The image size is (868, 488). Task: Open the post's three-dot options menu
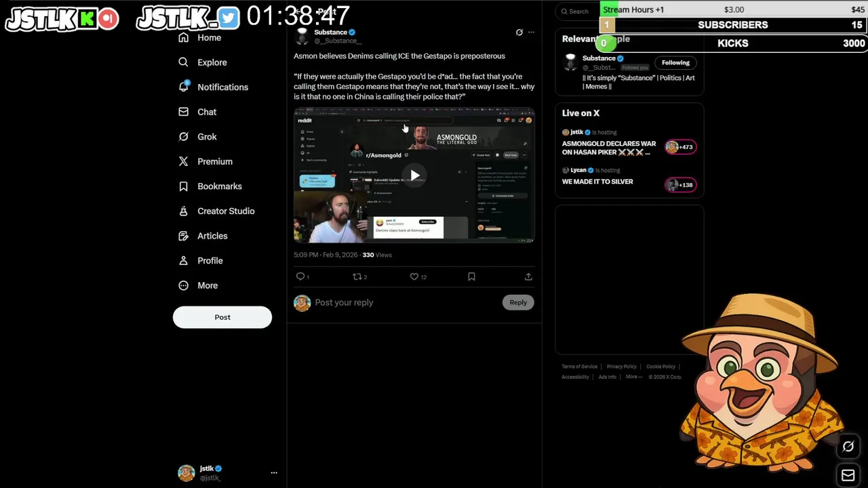pos(531,33)
